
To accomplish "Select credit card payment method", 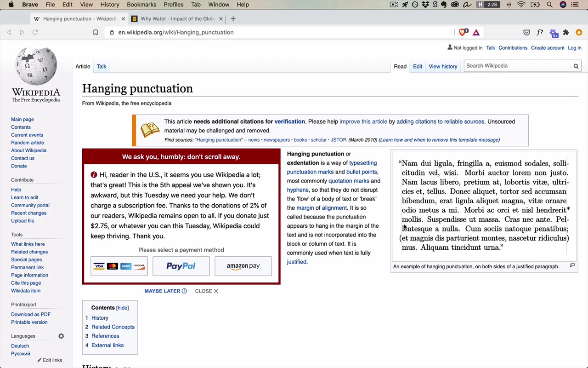I will point(119,266).
